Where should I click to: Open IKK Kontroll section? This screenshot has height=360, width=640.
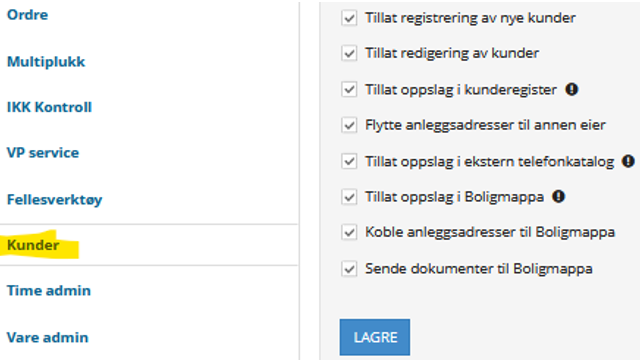[49, 107]
